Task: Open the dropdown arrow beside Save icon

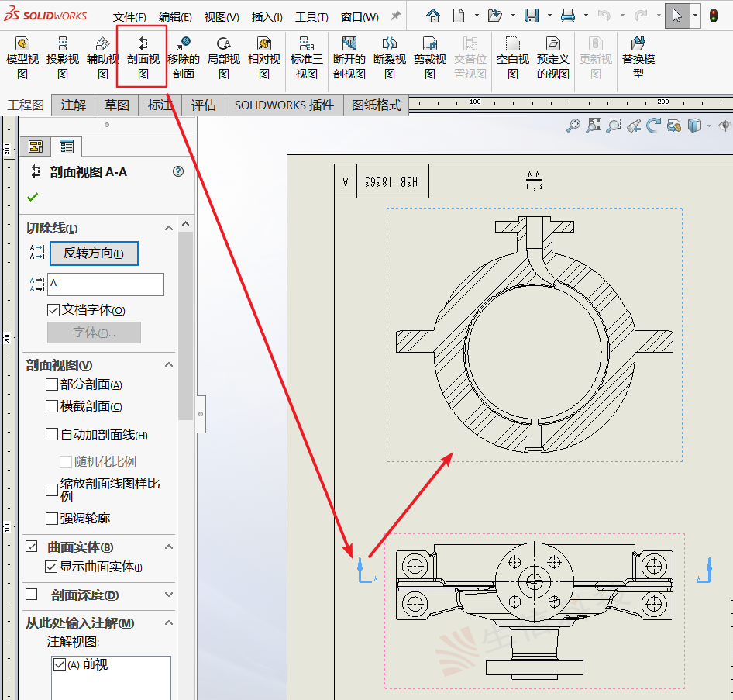Action: tap(549, 16)
